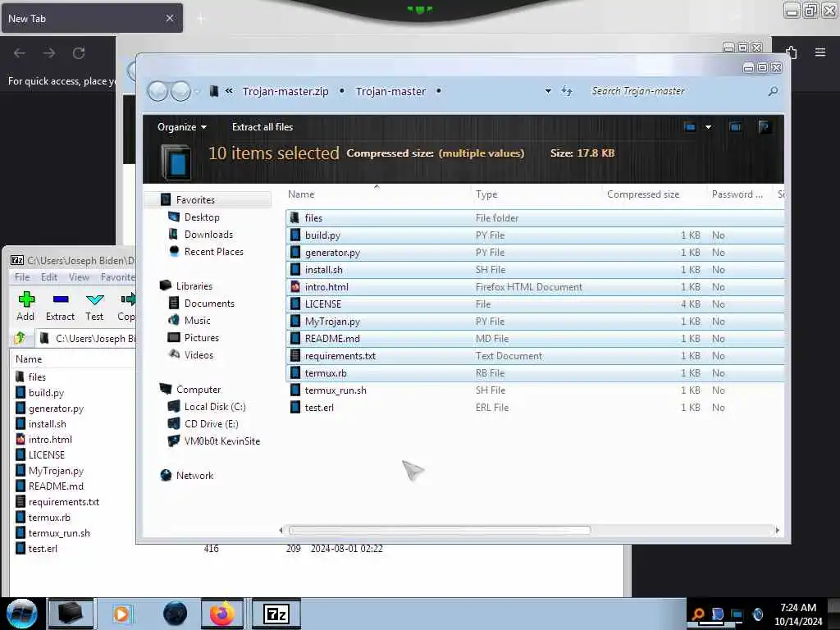Open Firefox hamburger menu

click(x=820, y=52)
